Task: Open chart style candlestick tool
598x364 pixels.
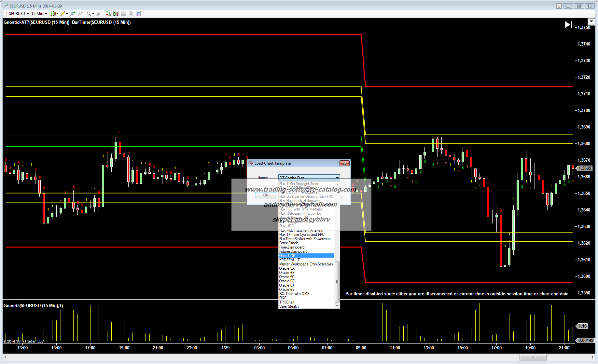Action: click(x=53, y=14)
